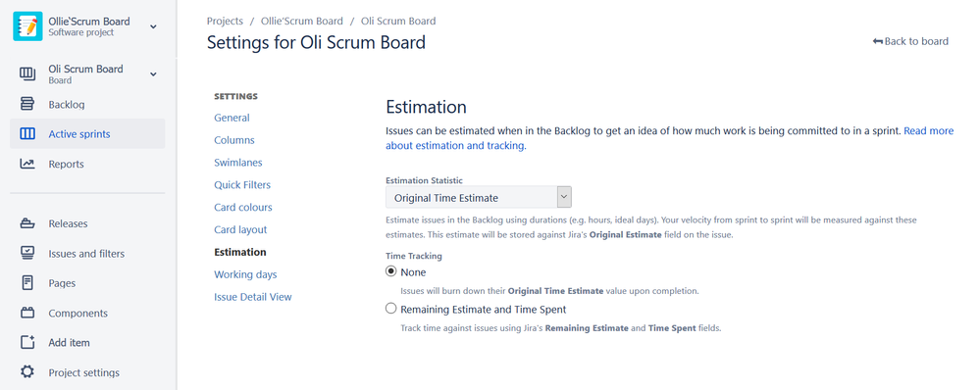Image resolution: width=980 pixels, height=390 pixels.
Task: Click the Reports chart icon
Action: click(x=27, y=164)
